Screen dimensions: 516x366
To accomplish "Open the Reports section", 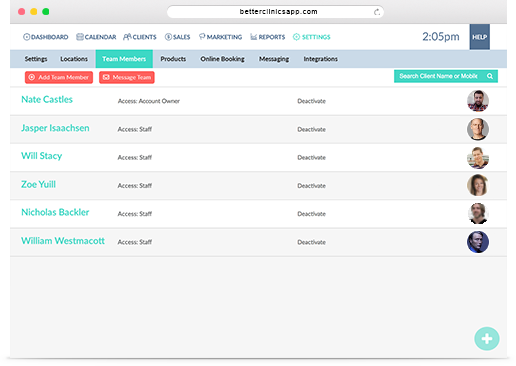I will [268, 37].
